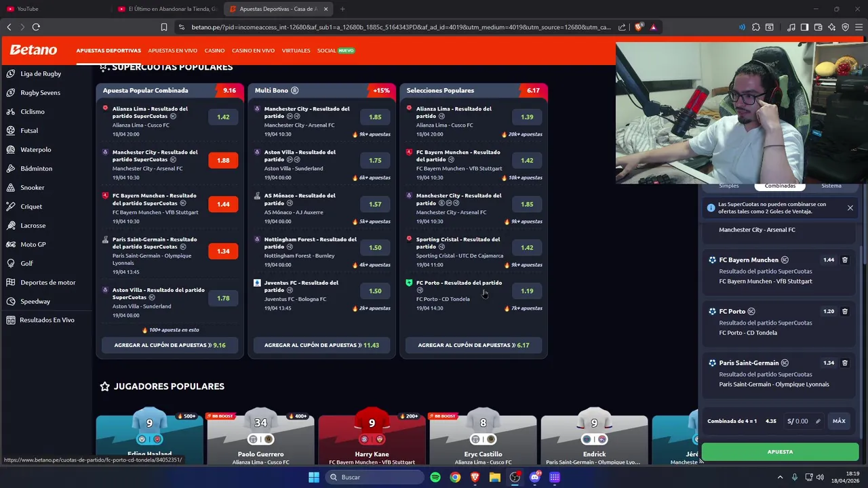The height and width of the screenshot is (488, 868).
Task: Open the browser hamburger menu
Action: (859, 27)
